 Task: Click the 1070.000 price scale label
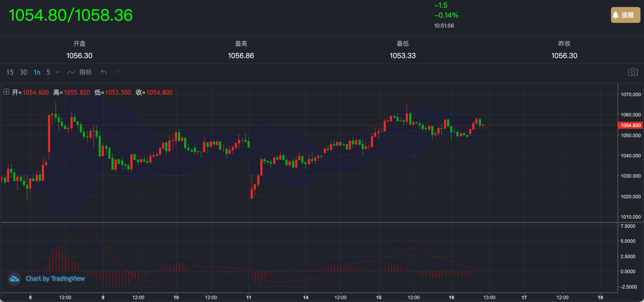630,94
